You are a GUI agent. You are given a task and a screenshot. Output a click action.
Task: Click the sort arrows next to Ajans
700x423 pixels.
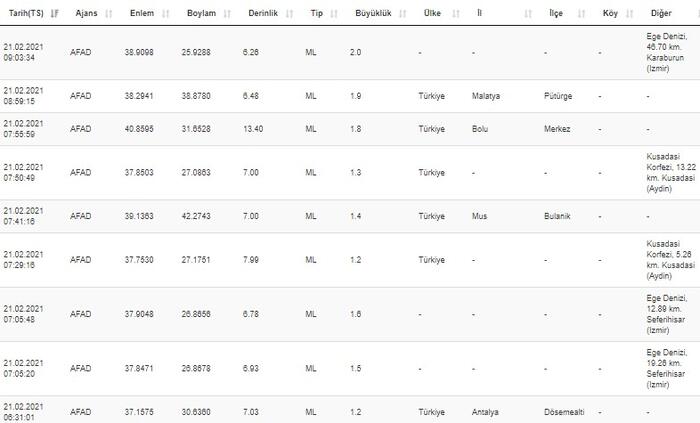108,13
